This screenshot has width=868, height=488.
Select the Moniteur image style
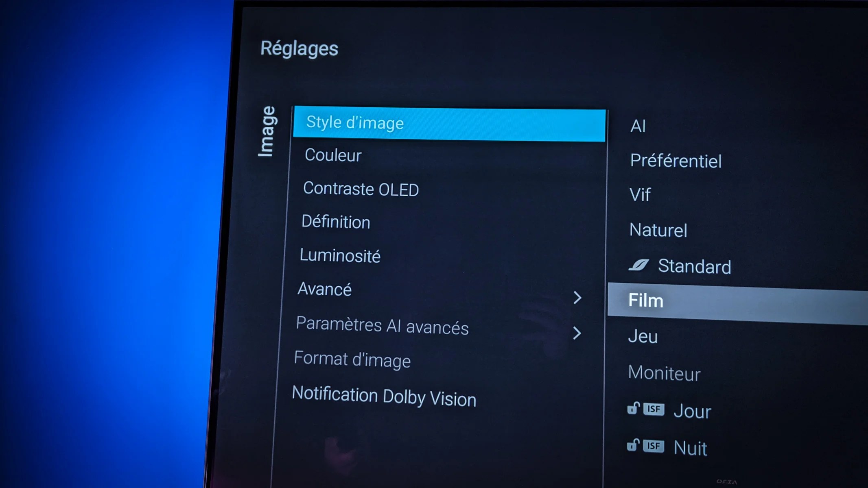664,373
